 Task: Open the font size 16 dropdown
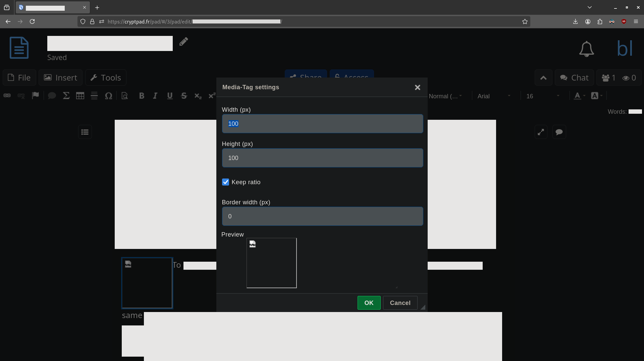pos(543,96)
